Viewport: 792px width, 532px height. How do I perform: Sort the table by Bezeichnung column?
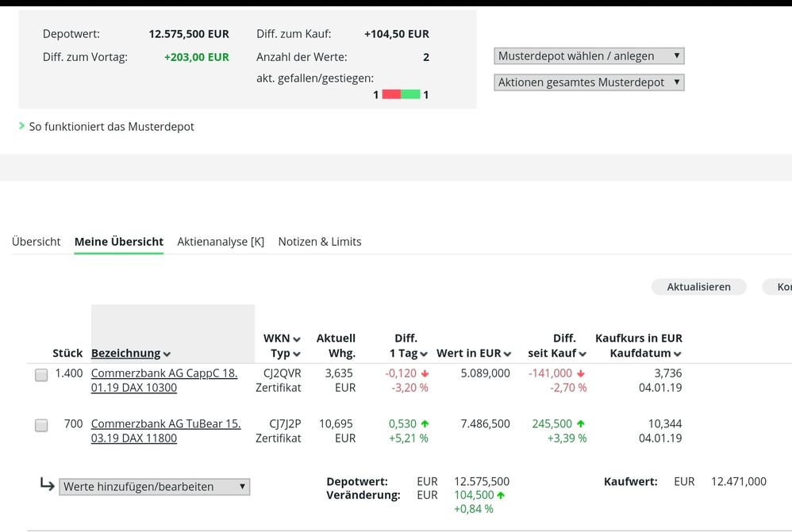point(131,353)
